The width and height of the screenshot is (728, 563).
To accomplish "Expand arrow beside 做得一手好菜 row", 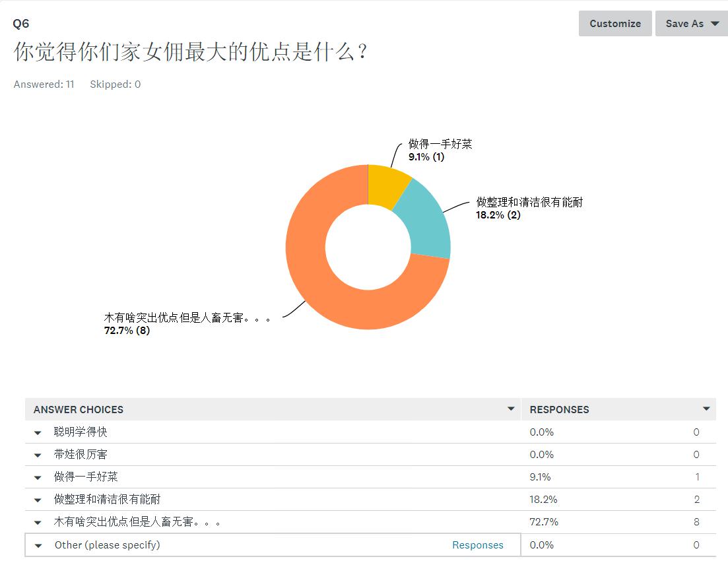I will coord(38,478).
